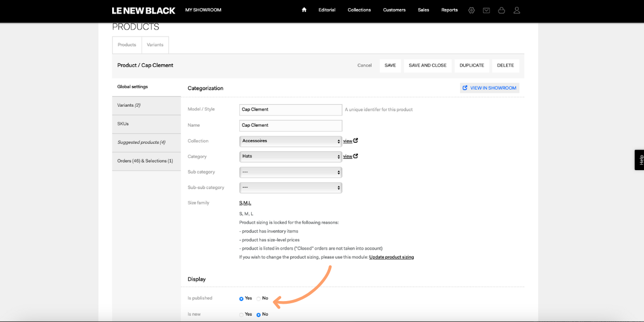
Task: Open the Category dropdown showing Hats
Action: (290, 157)
